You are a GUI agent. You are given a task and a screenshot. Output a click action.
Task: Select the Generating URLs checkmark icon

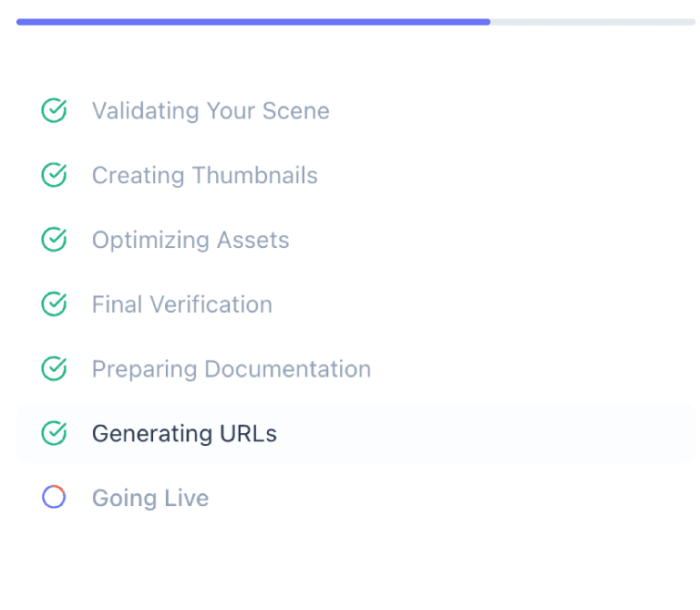(x=54, y=433)
